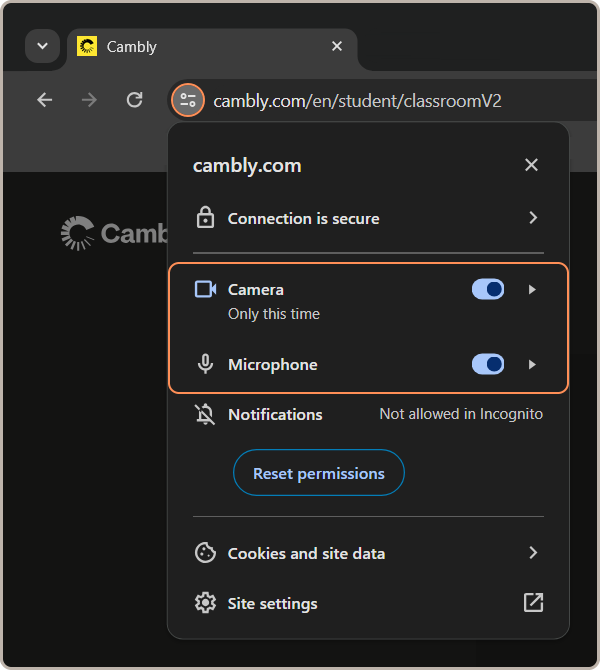Open Site settings via the external link icon
The image size is (600, 670).
[533, 603]
